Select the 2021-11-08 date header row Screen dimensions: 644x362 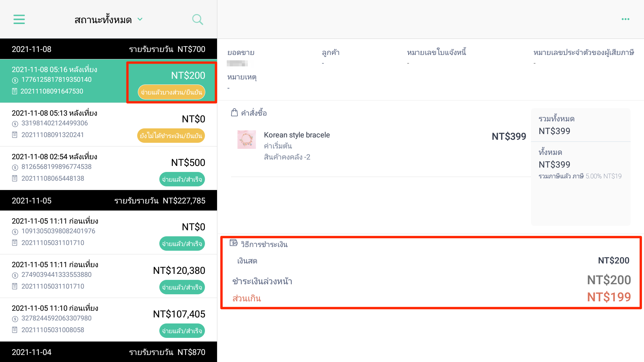pos(108,49)
